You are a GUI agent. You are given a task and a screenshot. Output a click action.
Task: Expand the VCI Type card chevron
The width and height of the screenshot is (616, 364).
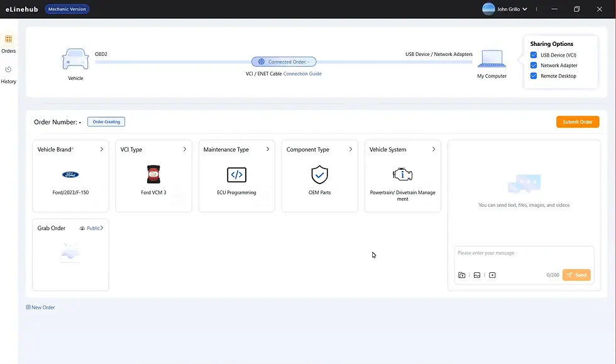tap(185, 150)
